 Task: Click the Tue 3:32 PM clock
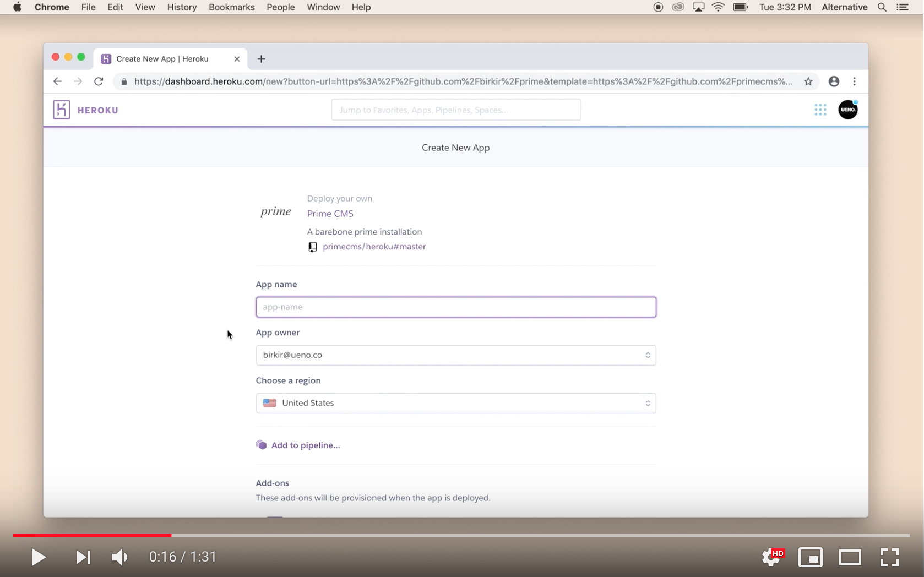785,7
